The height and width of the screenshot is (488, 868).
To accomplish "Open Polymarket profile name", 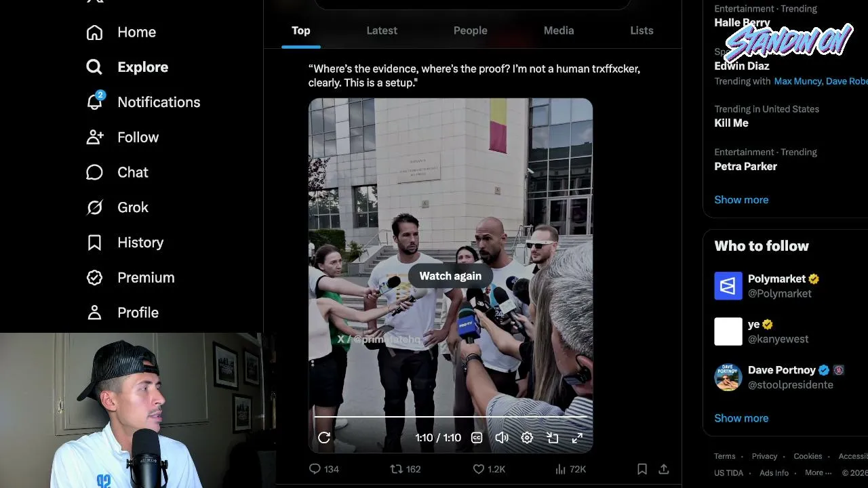I will (x=776, y=279).
